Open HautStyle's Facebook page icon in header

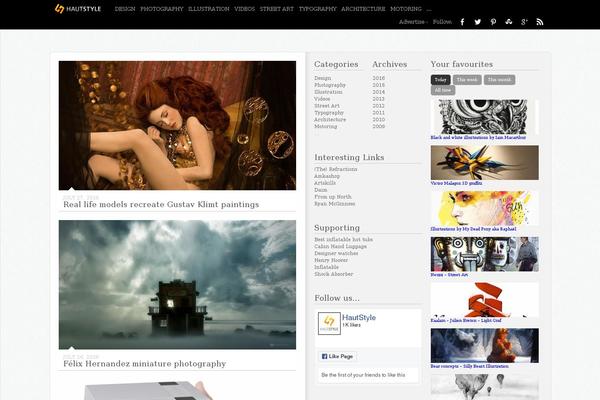[462, 22]
